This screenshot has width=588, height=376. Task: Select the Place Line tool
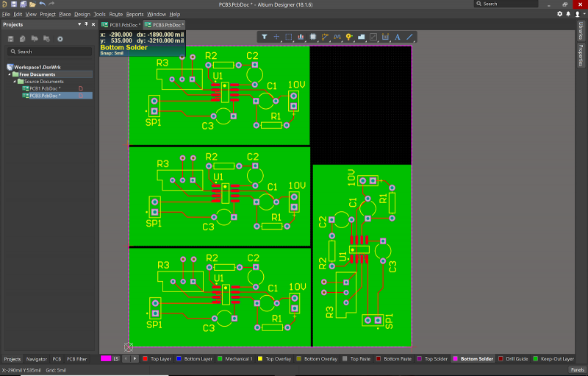coord(409,37)
